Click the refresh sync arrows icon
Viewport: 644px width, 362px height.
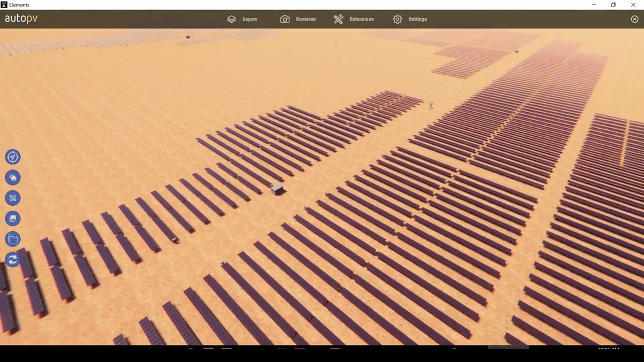pyautogui.click(x=13, y=259)
